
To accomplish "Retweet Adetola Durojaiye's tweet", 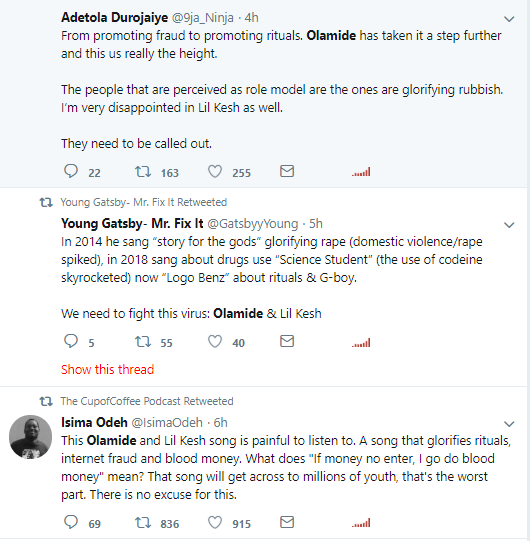I will tap(143, 171).
